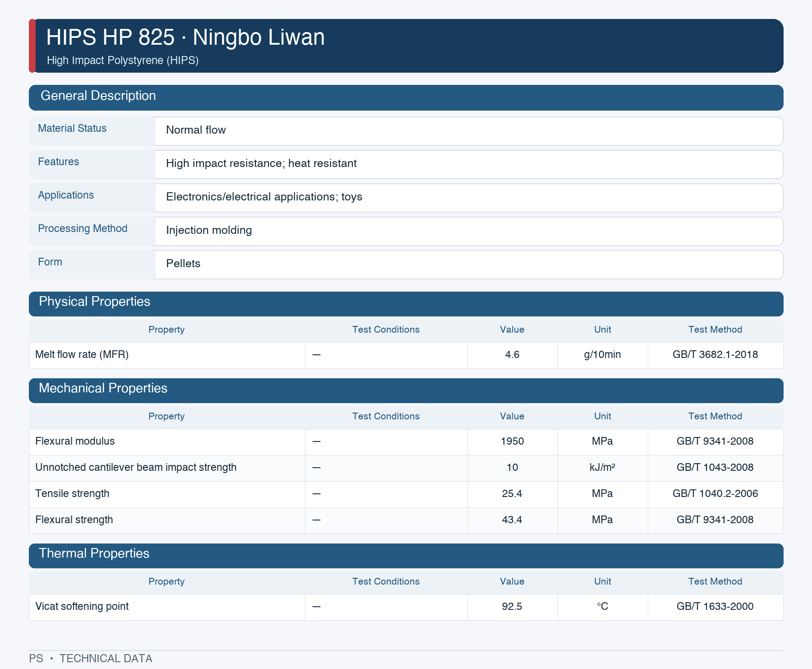Select the kJ/m² unit cell
This screenshot has width=812, height=669.
pyautogui.click(x=603, y=468)
